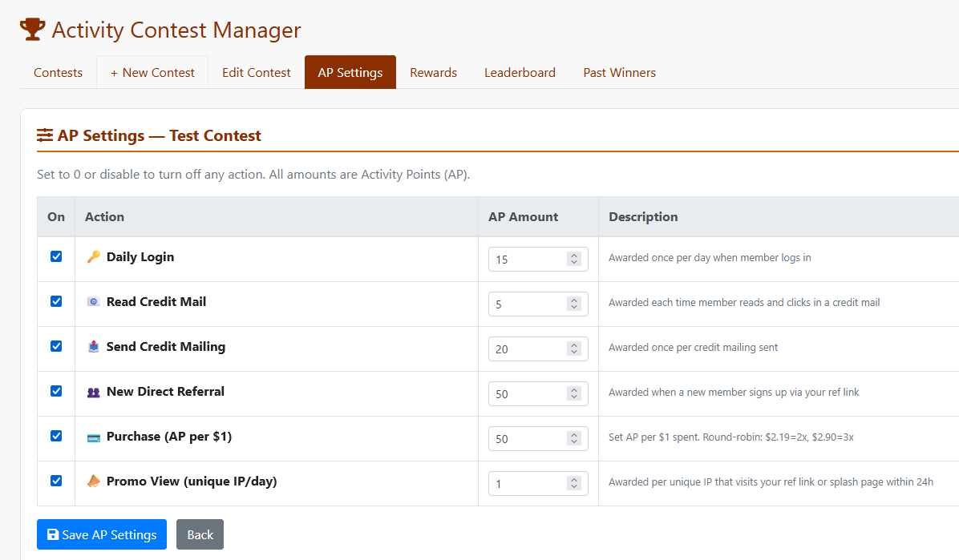The height and width of the screenshot is (560, 959).
Task: Uncheck the Read Credit Mail action
Action: (56, 301)
